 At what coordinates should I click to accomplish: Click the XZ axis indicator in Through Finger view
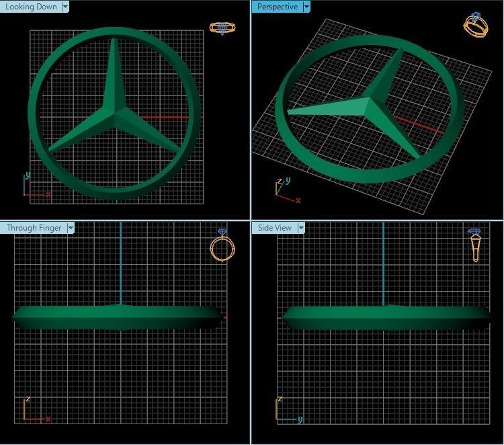(x=37, y=409)
